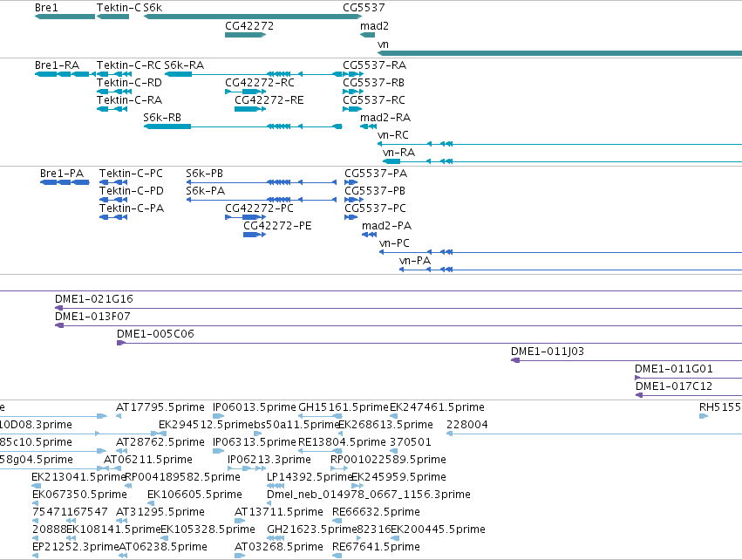This screenshot has height=560, width=742.
Task: Click the DME1-011G01 clone label
Action: (x=674, y=369)
